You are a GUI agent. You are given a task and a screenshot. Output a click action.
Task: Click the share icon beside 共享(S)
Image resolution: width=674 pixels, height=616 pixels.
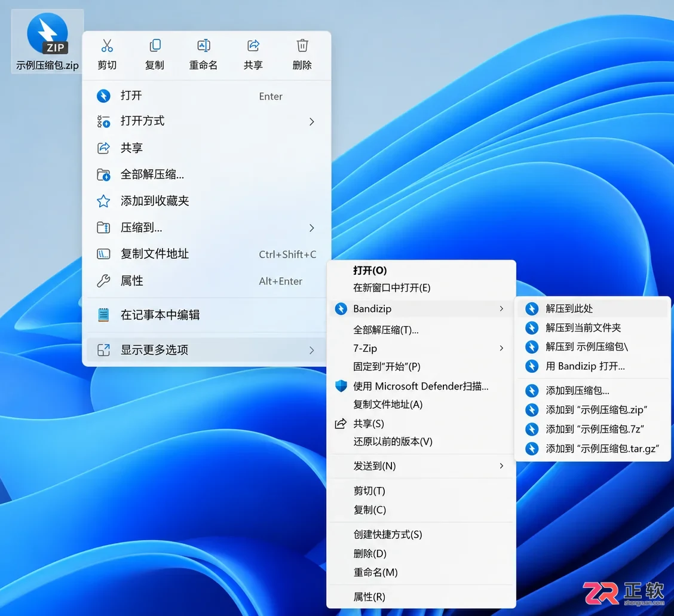click(341, 424)
